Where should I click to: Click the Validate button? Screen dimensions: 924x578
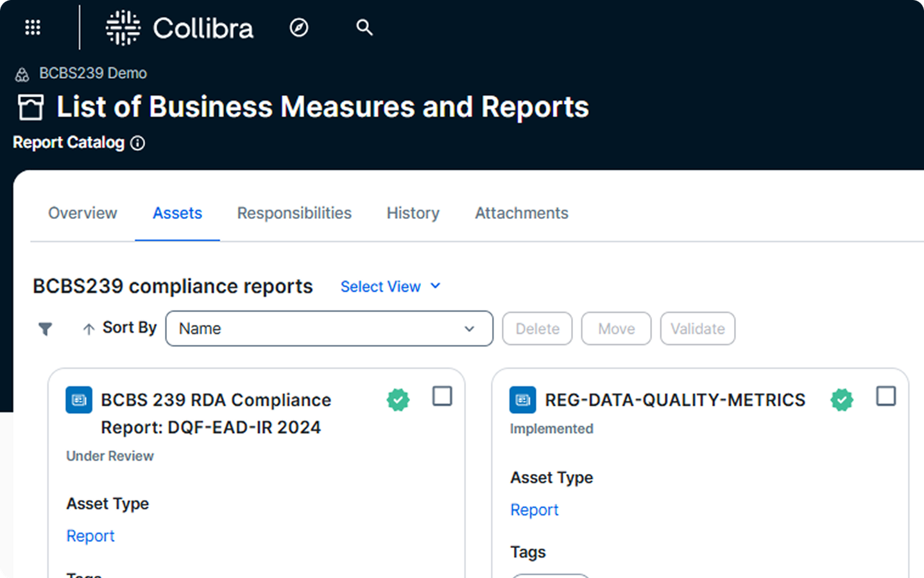pyautogui.click(x=697, y=329)
